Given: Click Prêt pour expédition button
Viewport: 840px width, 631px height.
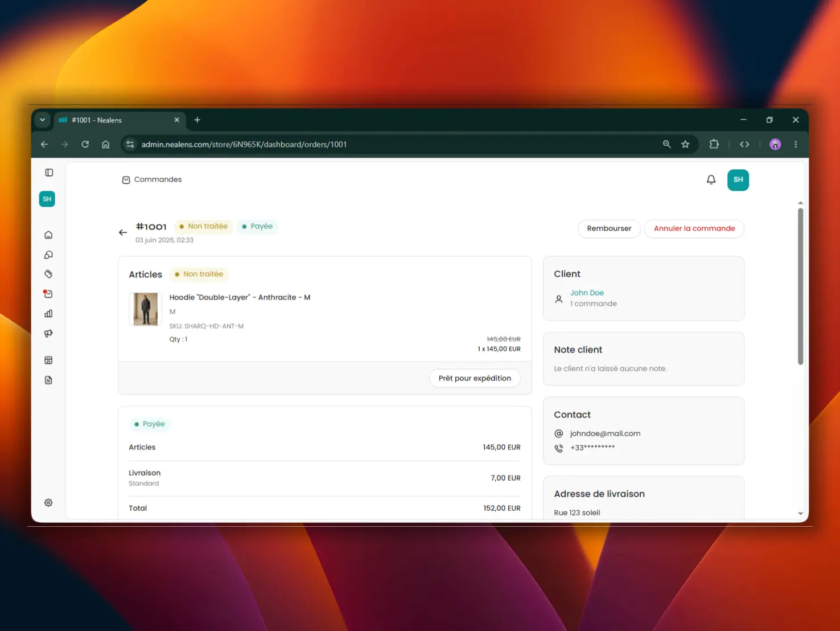Looking at the screenshot, I should point(475,378).
